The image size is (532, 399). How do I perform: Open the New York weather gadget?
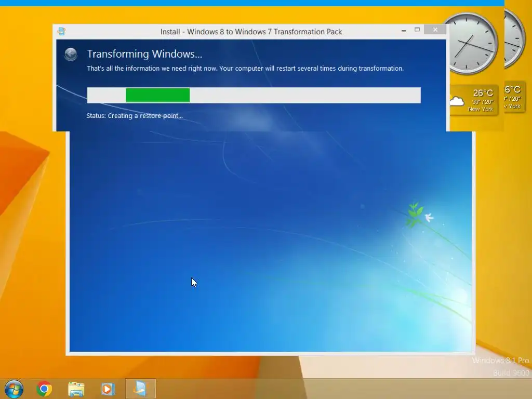point(474,100)
